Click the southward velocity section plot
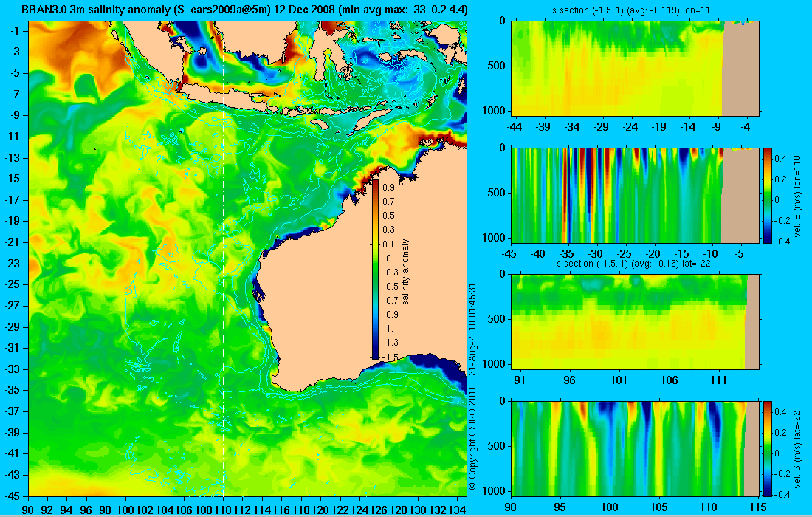 (636, 448)
